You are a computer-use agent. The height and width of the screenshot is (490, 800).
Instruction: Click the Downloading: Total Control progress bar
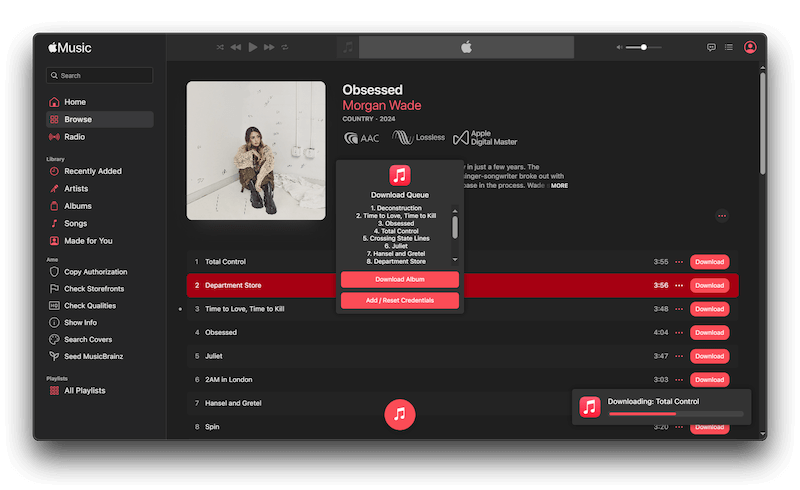(676, 414)
